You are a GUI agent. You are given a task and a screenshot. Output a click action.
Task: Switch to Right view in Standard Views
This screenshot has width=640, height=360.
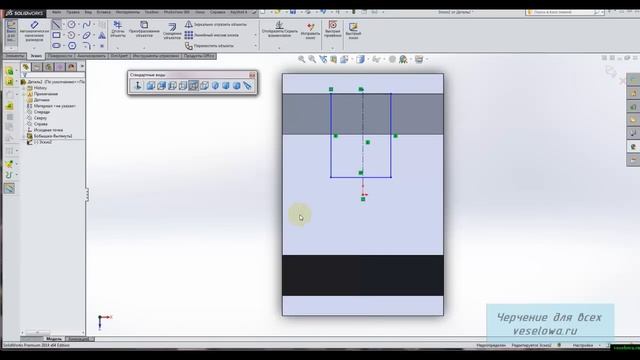pos(182,86)
